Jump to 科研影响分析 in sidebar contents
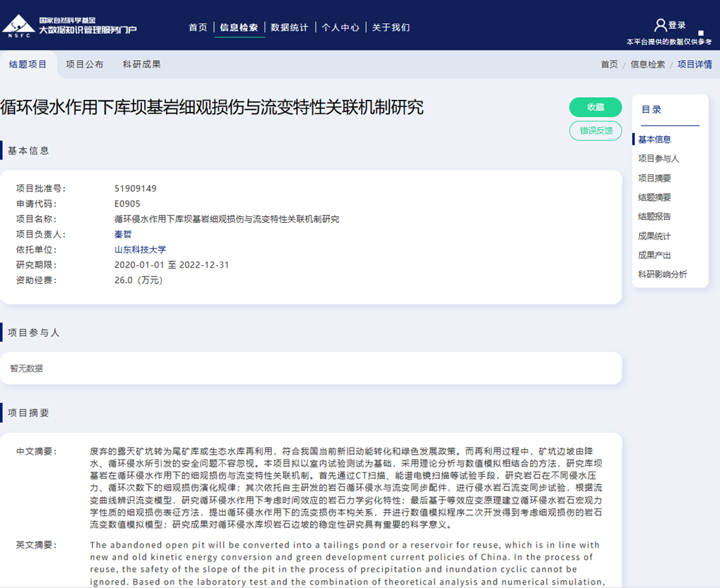This screenshot has height=588, width=720. (x=663, y=274)
